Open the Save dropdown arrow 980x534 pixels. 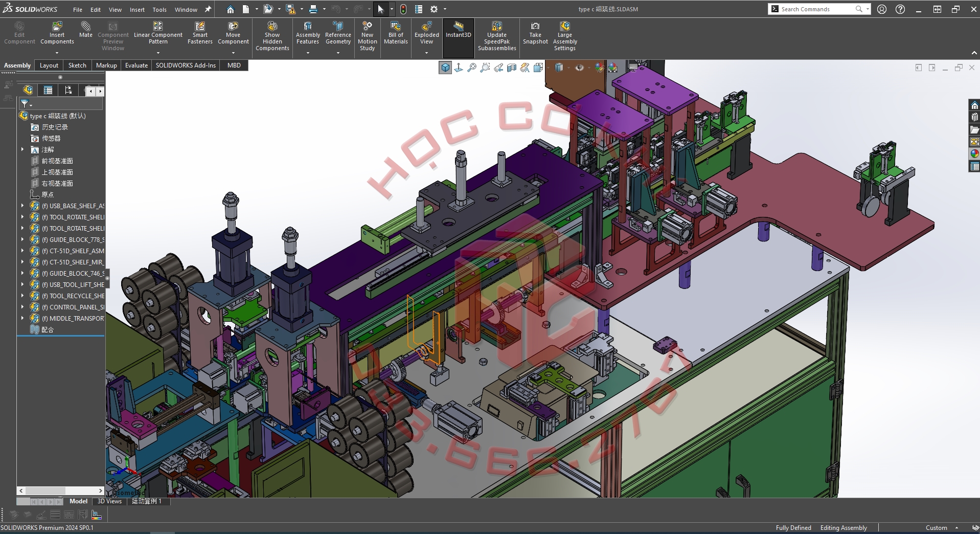click(302, 9)
